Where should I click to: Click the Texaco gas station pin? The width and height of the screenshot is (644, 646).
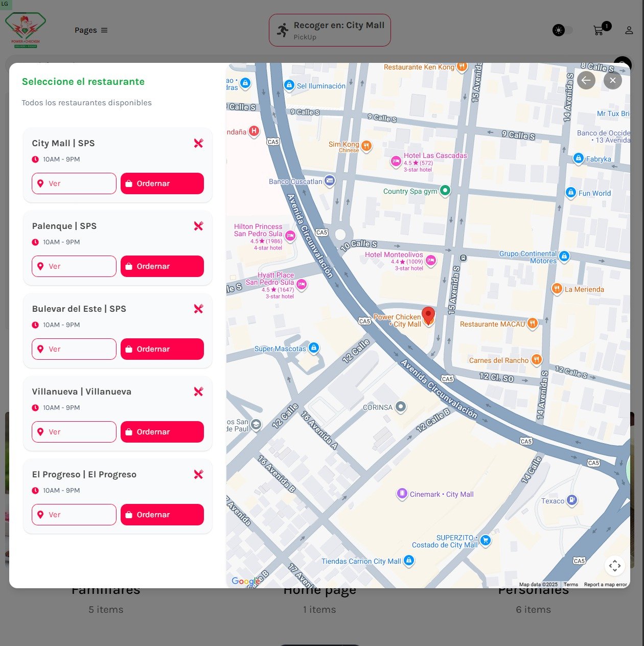point(572,500)
